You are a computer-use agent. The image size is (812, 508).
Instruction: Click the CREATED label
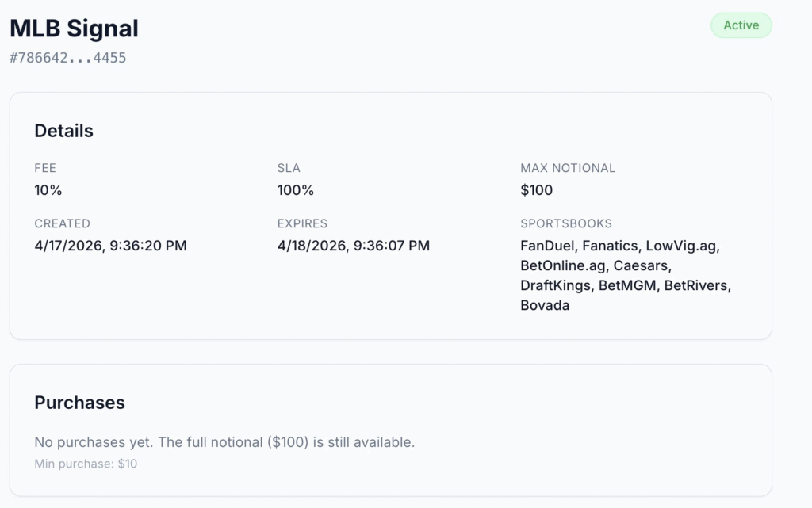click(62, 223)
